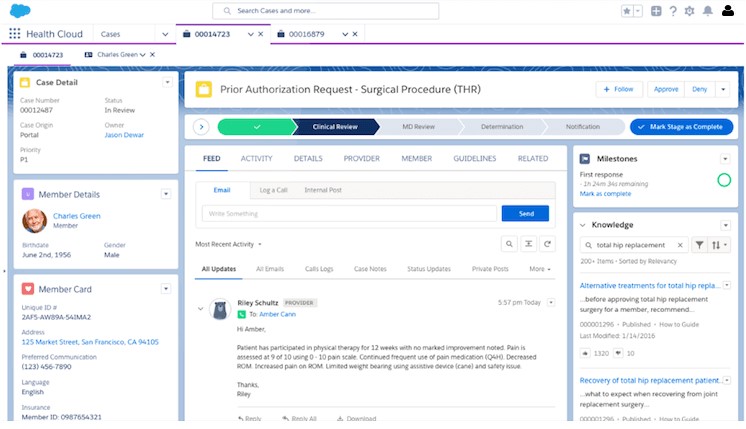
Task: Clear the total hip replacement search
Action: pos(680,245)
